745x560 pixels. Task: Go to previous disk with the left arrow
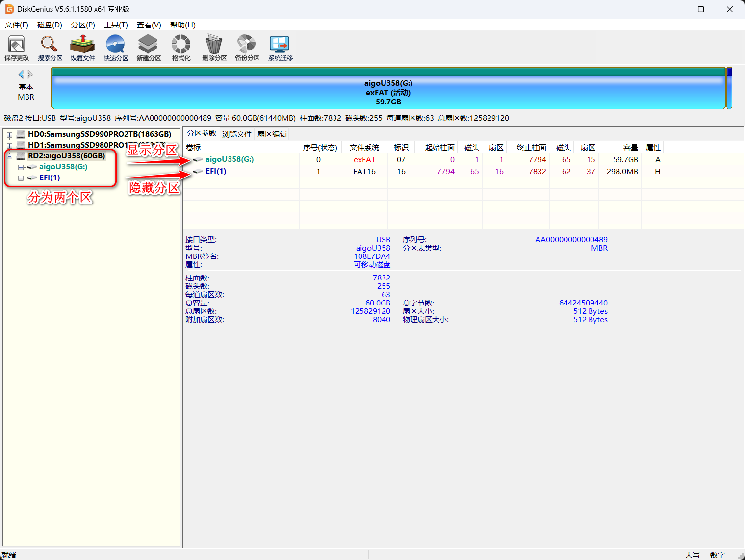pyautogui.click(x=21, y=75)
